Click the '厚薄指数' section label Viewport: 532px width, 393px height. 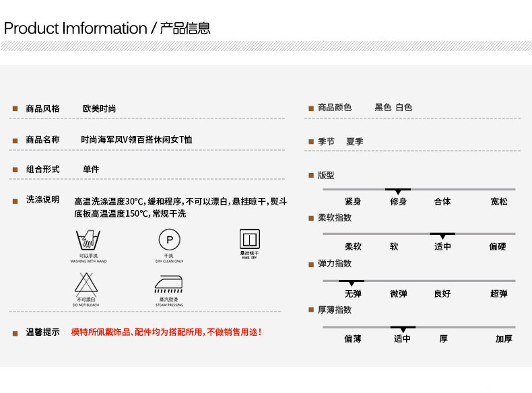[335, 310]
